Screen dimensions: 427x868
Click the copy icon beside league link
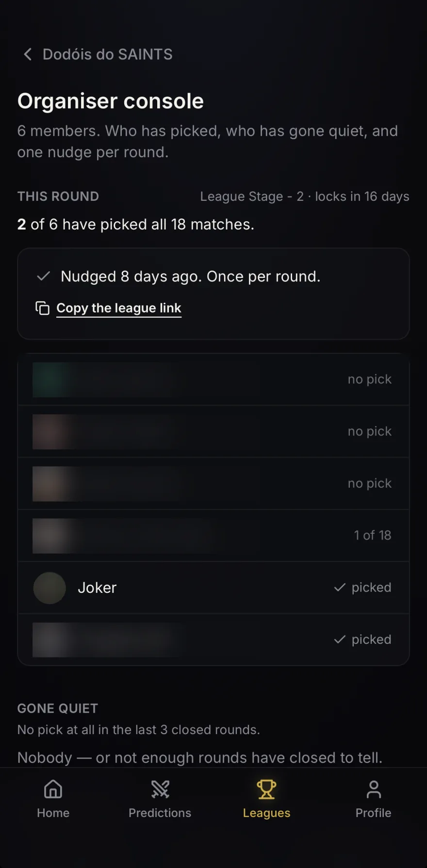tap(43, 308)
